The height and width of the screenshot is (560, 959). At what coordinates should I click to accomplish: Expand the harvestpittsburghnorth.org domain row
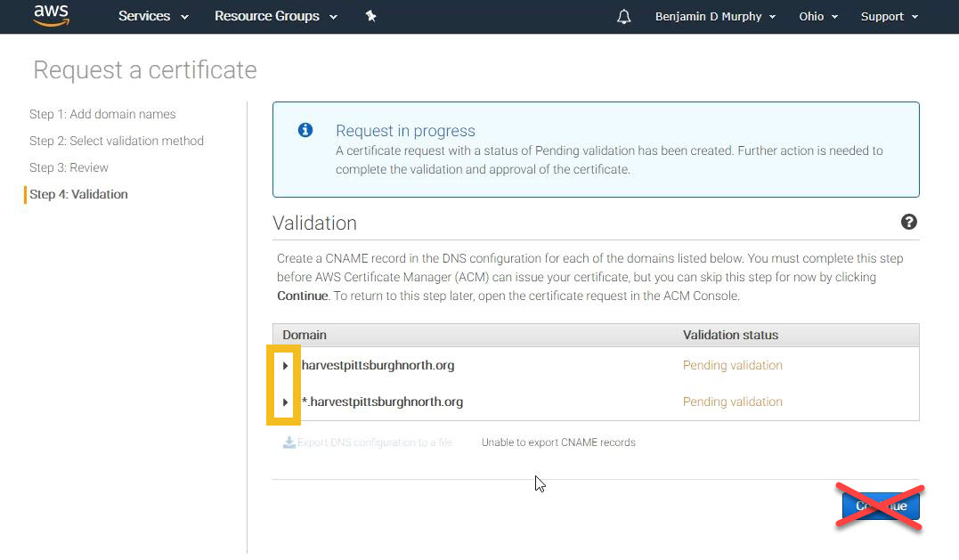[x=285, y=366]
